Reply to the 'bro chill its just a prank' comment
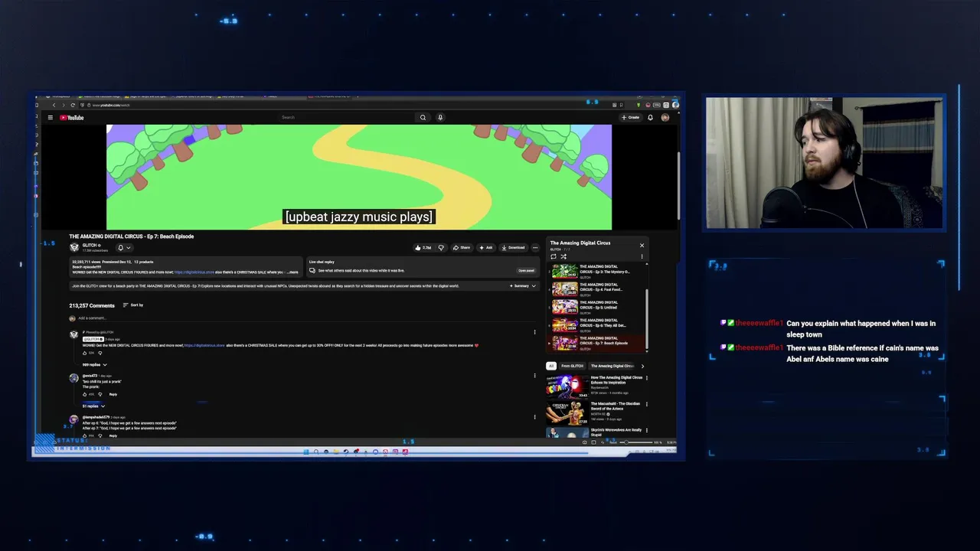The width and height of the screenshot is (980, 551). point(113,394)
